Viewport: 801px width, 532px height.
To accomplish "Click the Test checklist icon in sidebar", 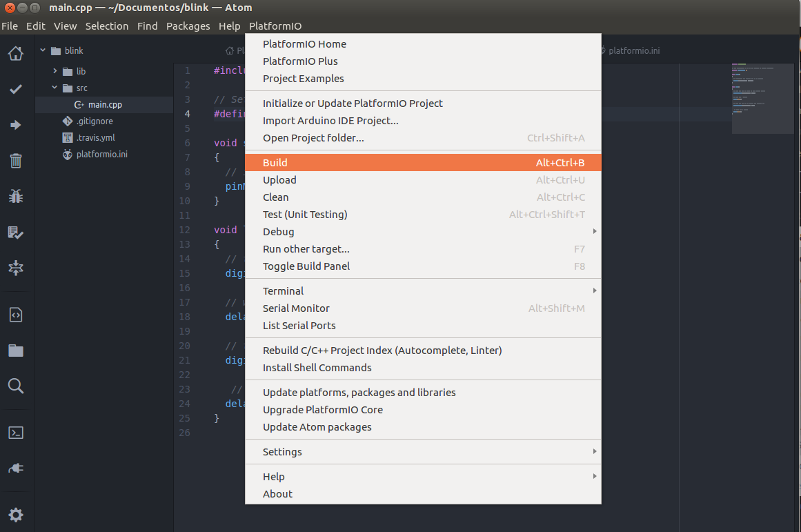I will coord(16,233).
